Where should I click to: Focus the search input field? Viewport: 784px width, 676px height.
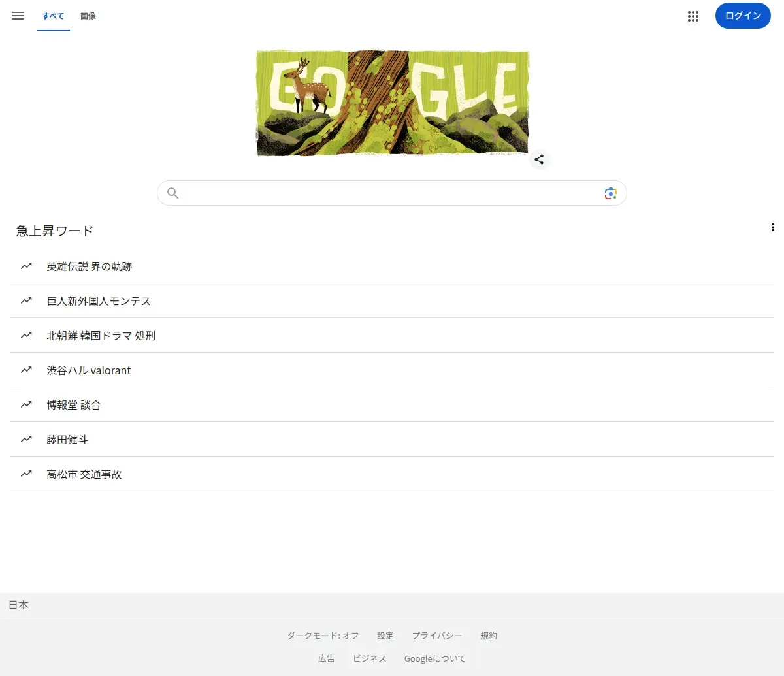point(392,193)
